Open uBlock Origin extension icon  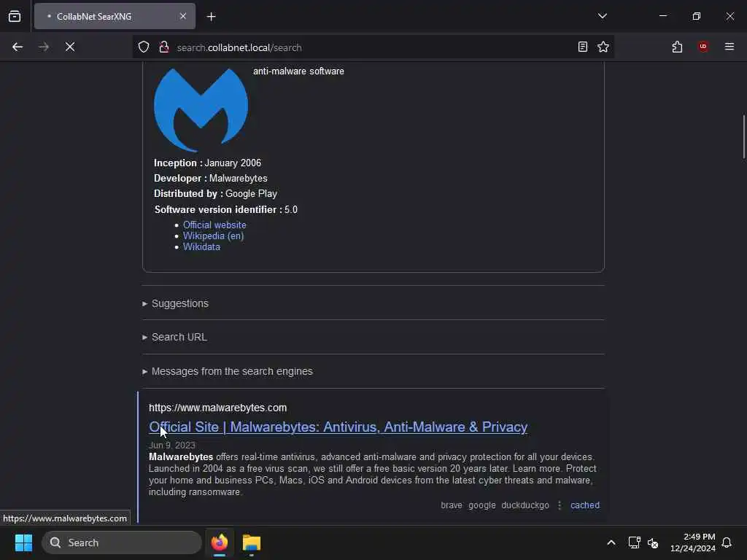[x=703, y=47]
